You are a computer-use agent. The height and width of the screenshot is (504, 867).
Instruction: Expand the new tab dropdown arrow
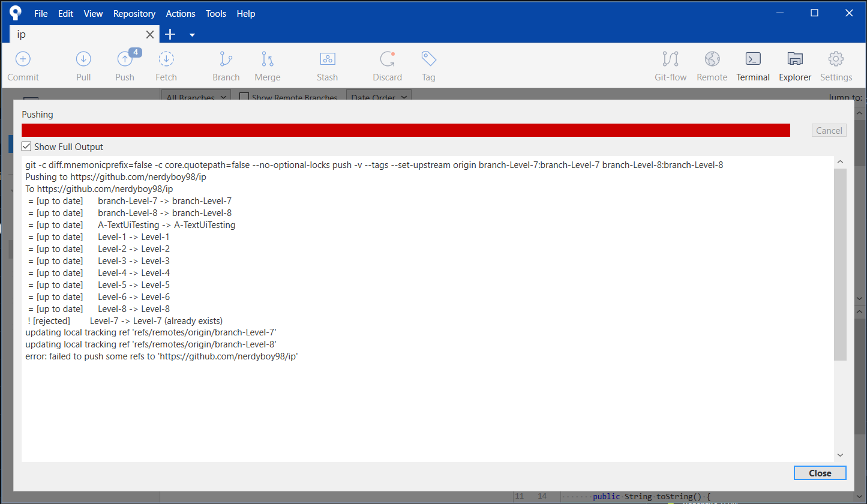192,35
